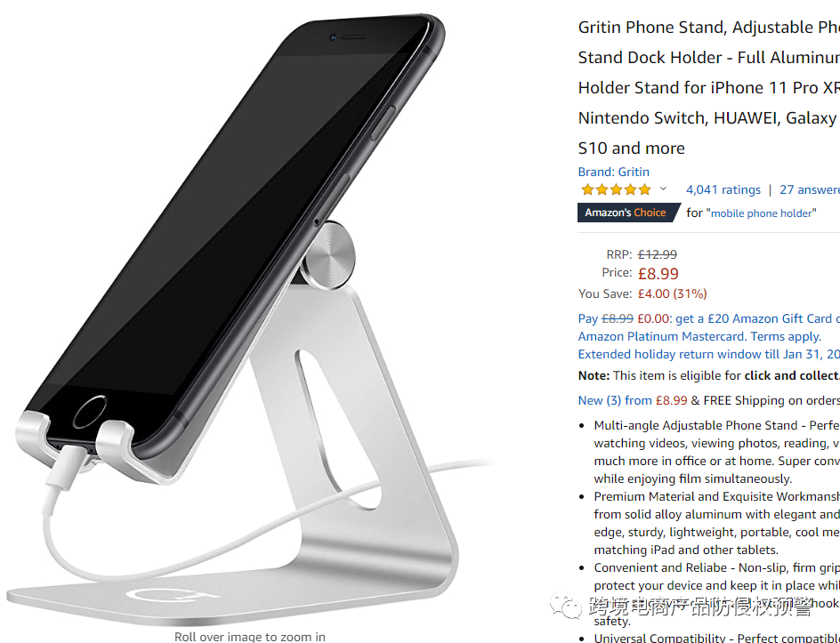840x643 pixels.
Task: Expand the rating breakdown chevron next to stars
Action: tap(663, 189)
